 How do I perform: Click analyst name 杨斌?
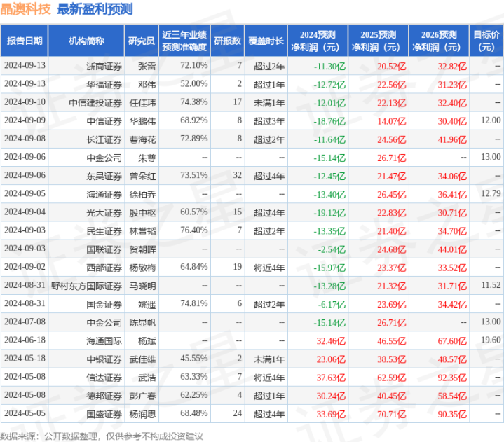point(147,341)
